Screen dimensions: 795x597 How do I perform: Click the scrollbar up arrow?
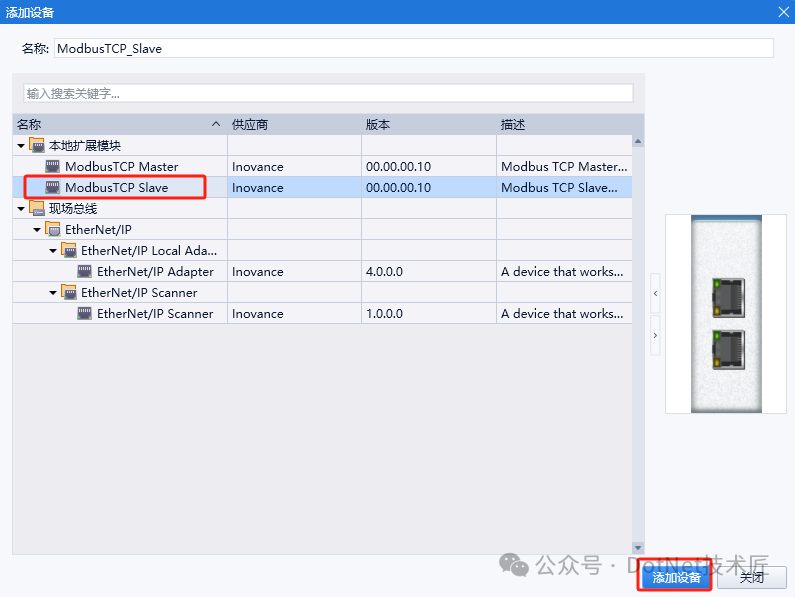(x=638, y=141)
